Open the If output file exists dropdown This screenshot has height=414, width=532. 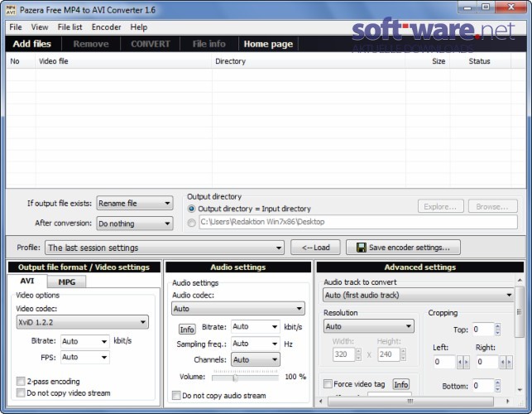[x=135, y=204]
